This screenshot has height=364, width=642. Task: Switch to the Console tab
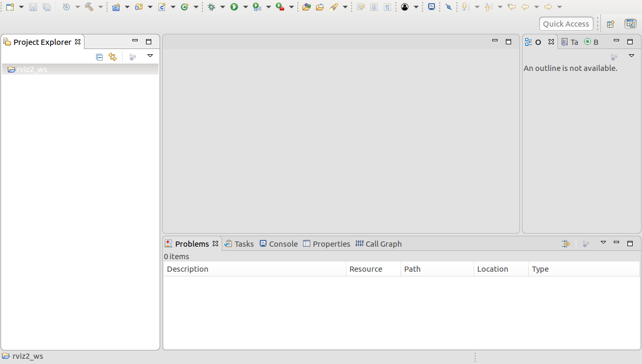278,244
